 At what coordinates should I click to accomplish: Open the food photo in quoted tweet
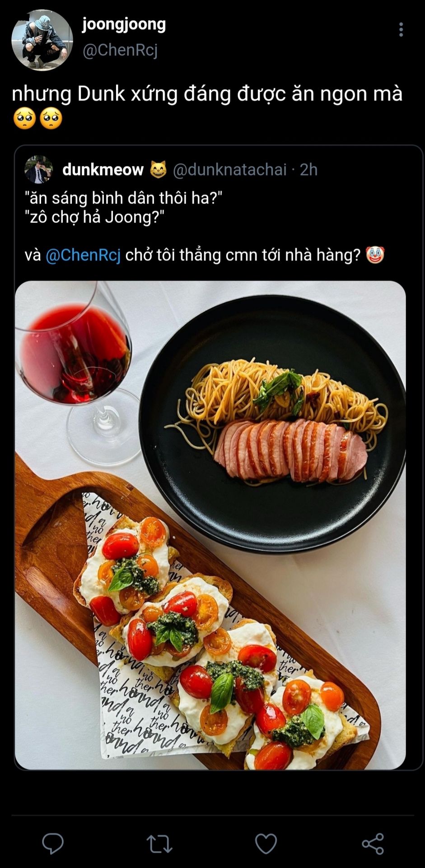pos(210,525)
